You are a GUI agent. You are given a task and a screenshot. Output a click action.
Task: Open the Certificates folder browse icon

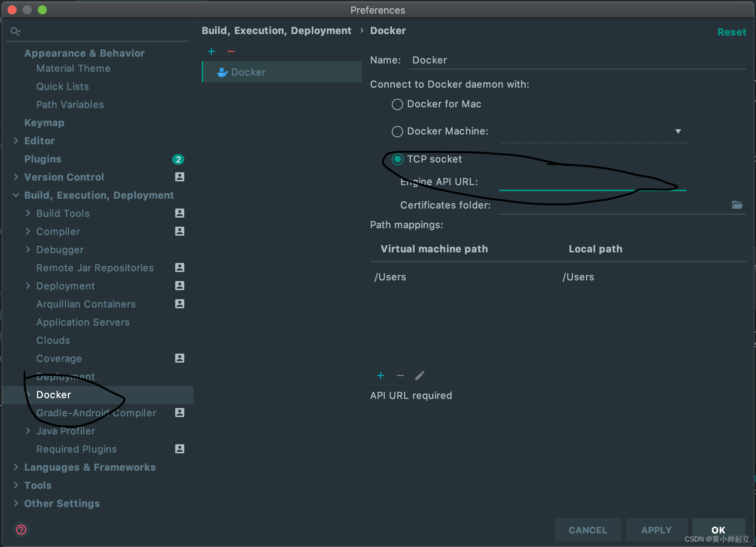click(x=737, y=205)
